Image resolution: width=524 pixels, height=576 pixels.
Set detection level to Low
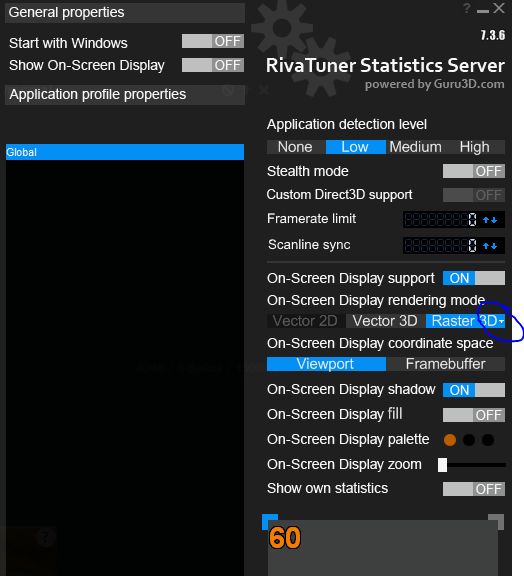tap(355, 147)
